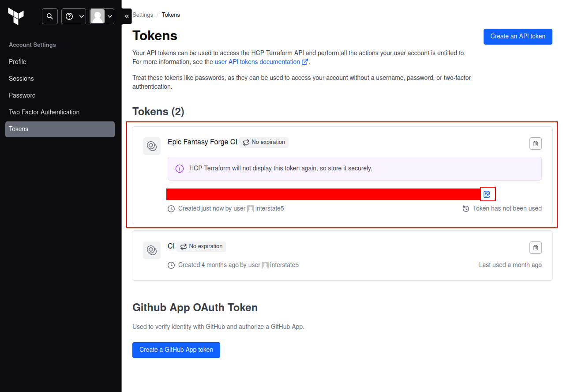Click the Tokens breadcrumb item
This screenshot has height=392, width=563.
click(171, 15)
